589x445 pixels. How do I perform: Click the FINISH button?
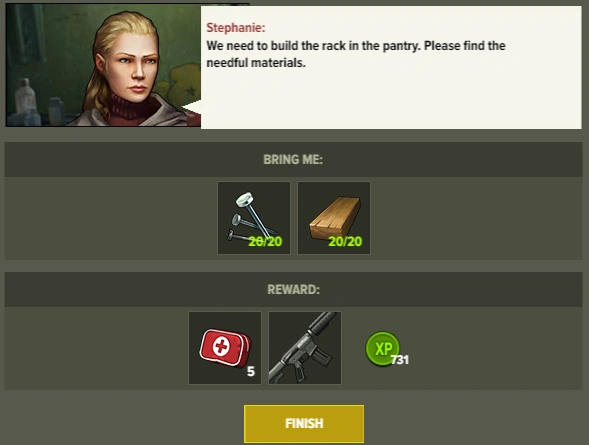[x=304, y=424]
